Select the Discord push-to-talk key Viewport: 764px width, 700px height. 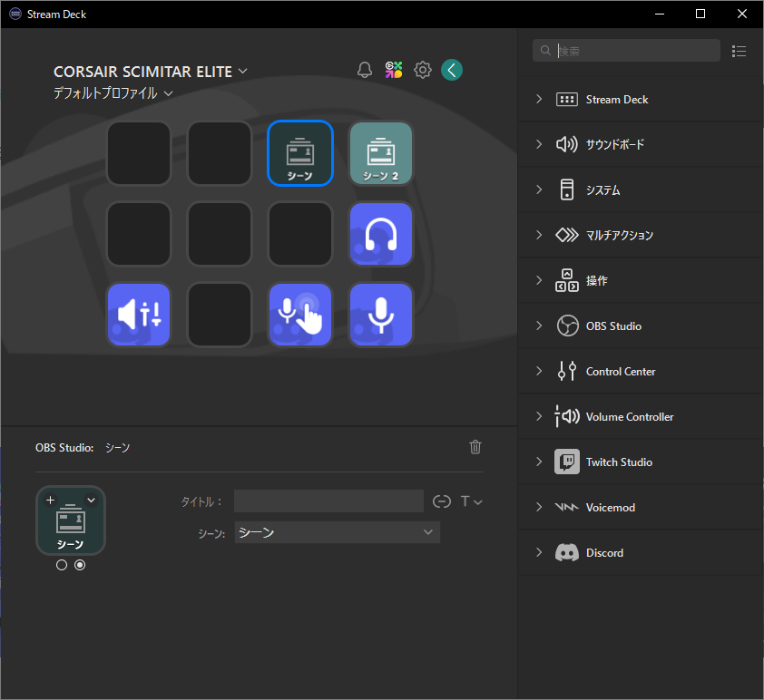click(300, 315)
